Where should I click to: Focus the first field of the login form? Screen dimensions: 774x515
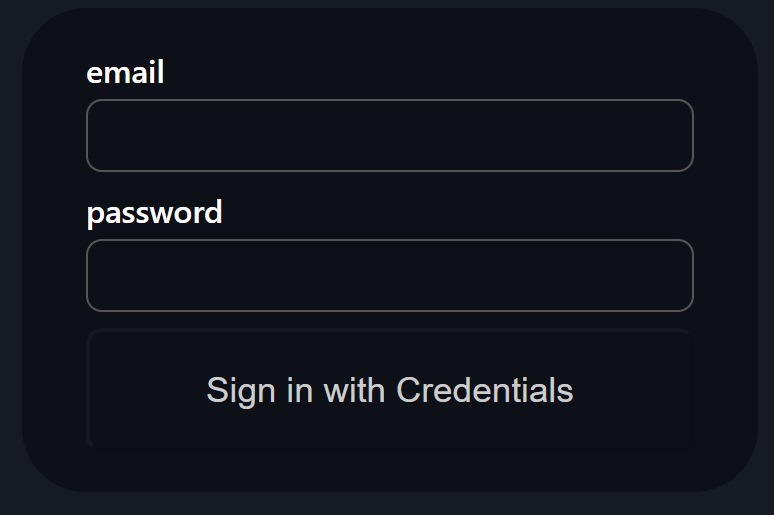pyautogui.click(x=390, y=135)
